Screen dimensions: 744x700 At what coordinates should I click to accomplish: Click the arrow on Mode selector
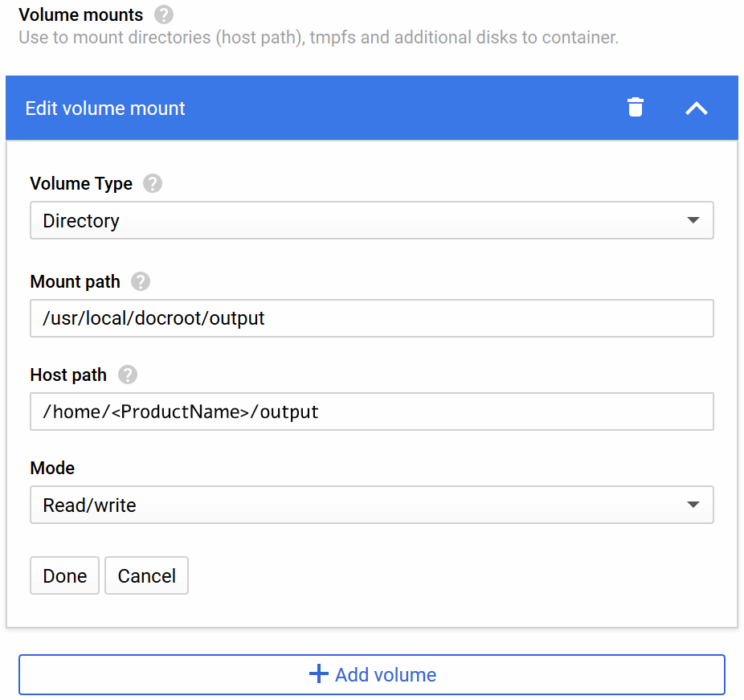[x=693, y=506]
